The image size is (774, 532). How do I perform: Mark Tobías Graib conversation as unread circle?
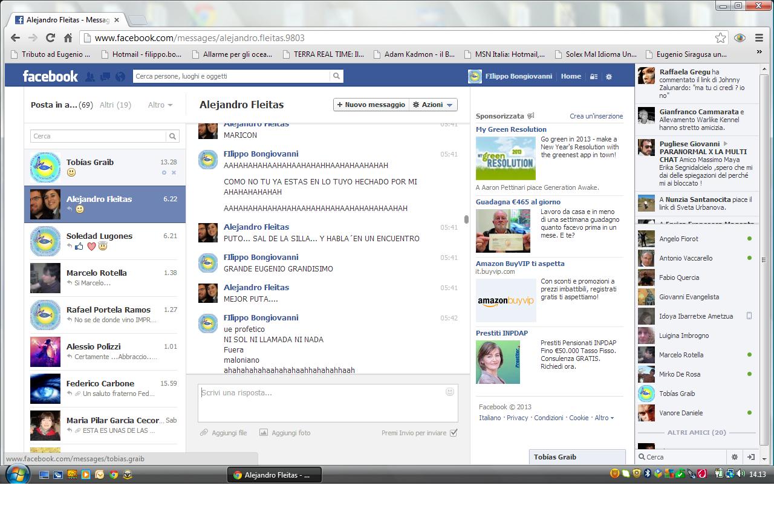[164, 173]
